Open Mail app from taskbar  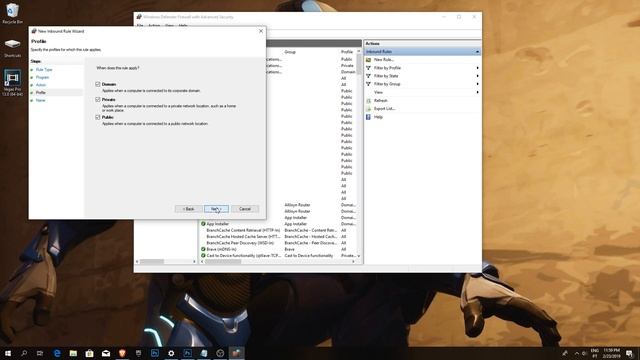(106, 353)
